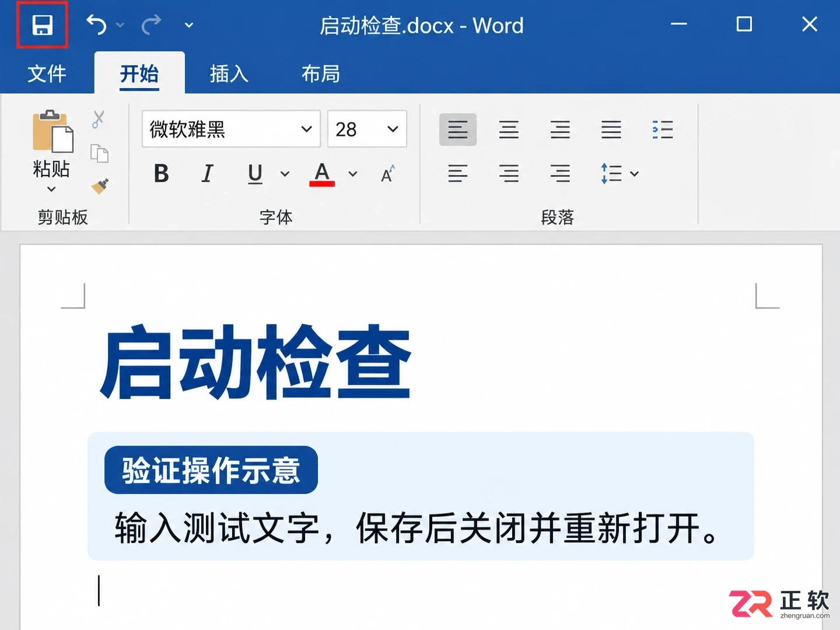Toggle Bold formatting
The width and height of the screenshot is (840, 630).
click(162, 174)
